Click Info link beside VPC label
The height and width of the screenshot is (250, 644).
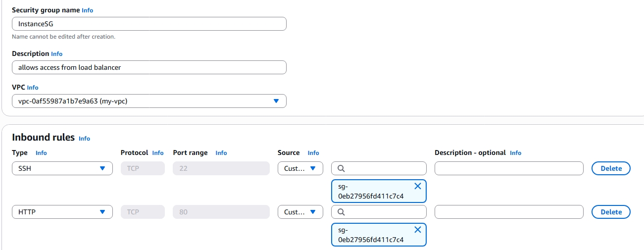33,88
